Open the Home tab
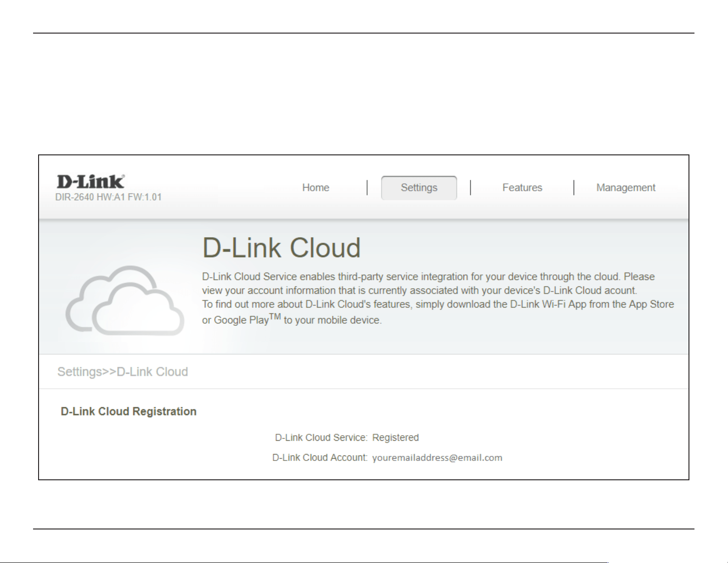 (316, 188)
